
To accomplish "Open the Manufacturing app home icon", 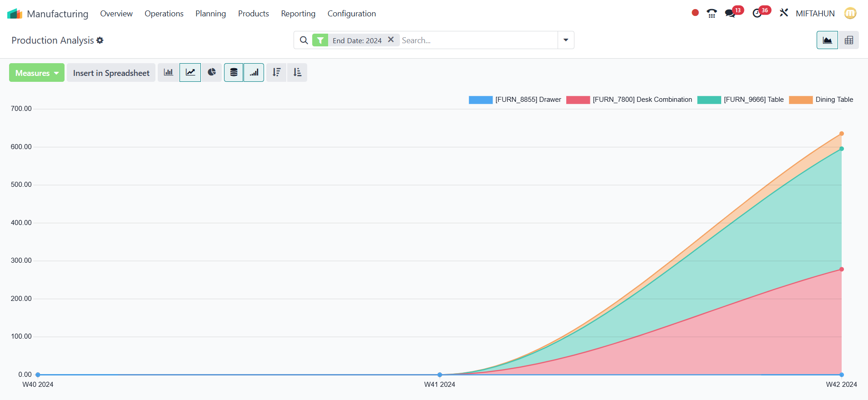I will [x=15, y=14].
